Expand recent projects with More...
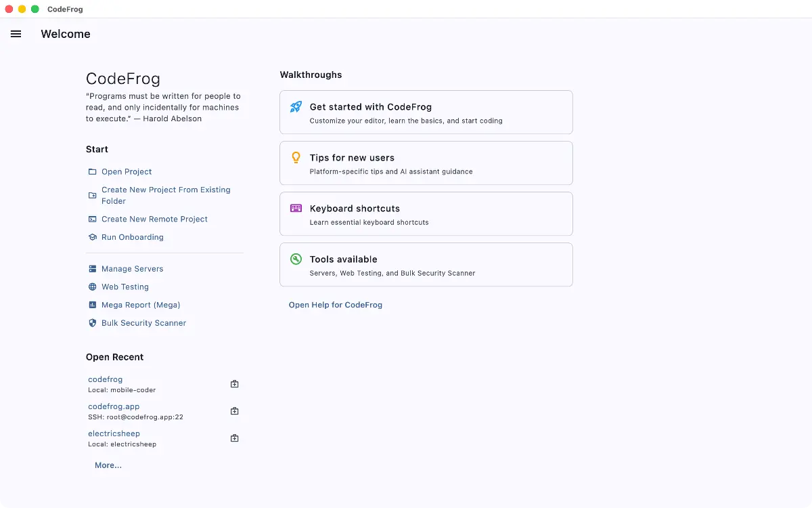Image resolution: width=812 pixels, height=508 pixels. 108,465
